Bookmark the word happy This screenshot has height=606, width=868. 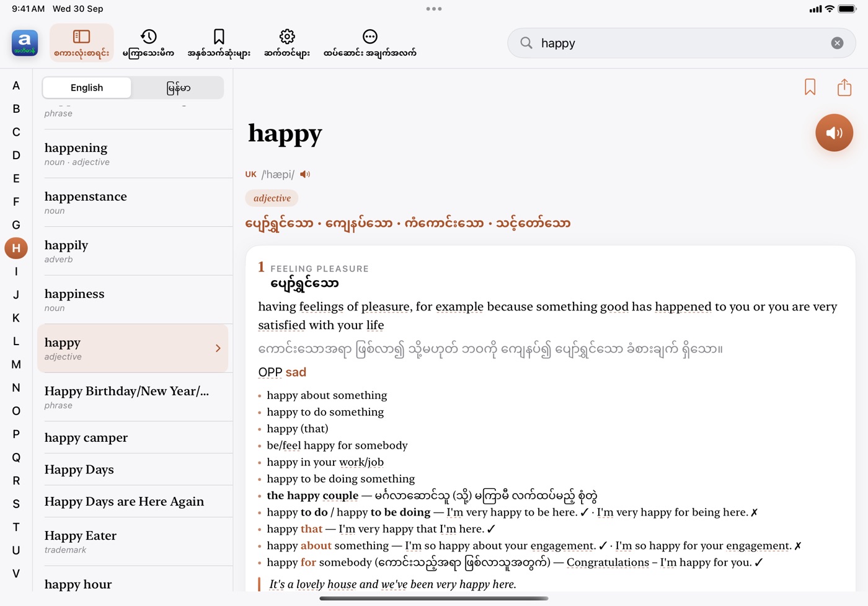pyautogui.click(x=810, y=87)
